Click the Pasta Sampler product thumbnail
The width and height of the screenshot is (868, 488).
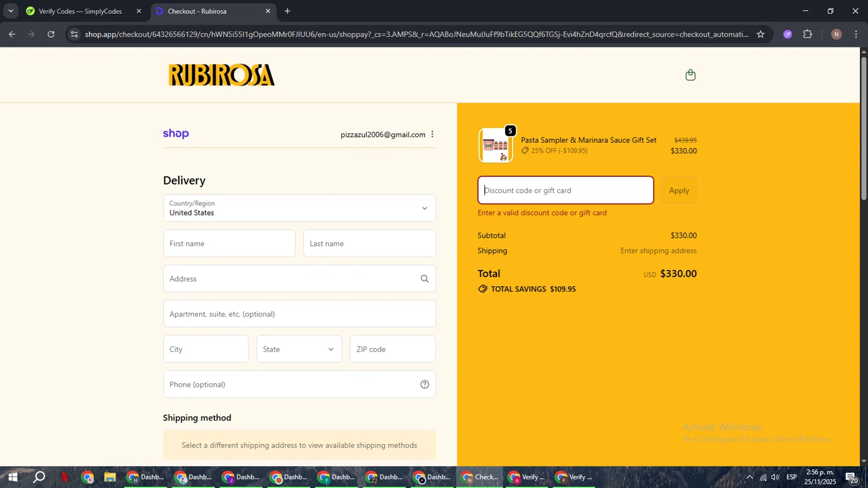496,145
